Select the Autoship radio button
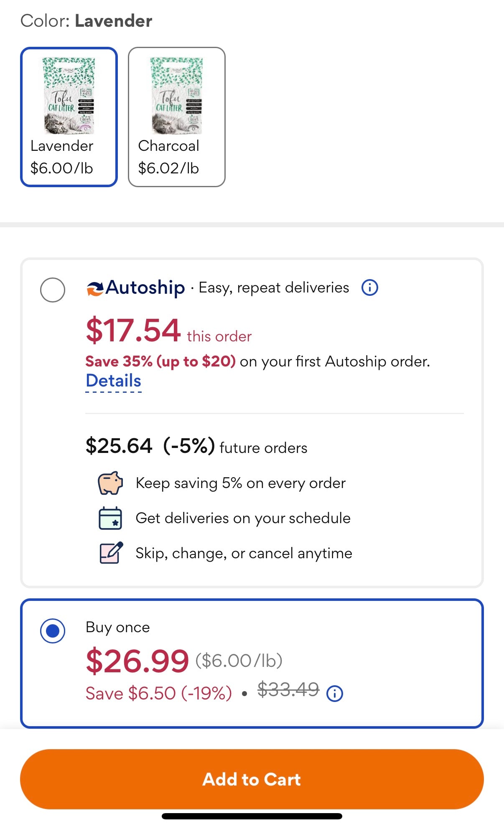 click(x=53, y=290)
